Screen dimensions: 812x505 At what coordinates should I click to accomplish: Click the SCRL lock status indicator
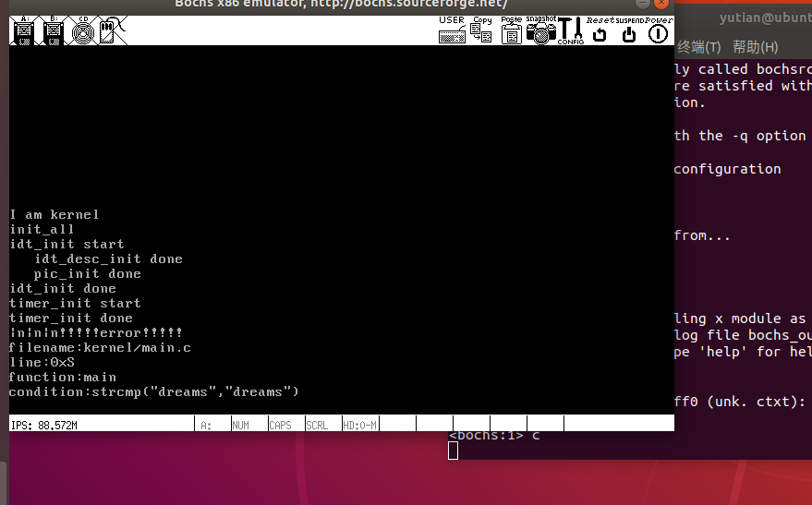pos(317,426)
